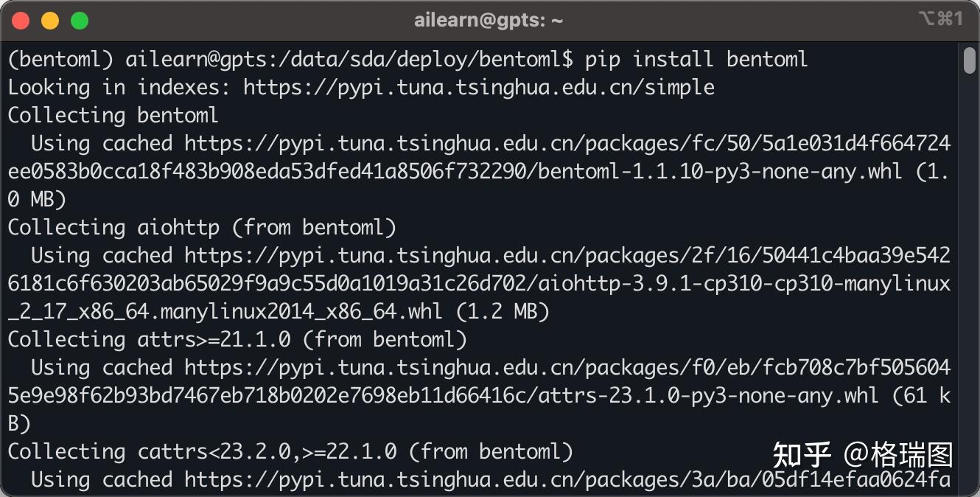Open the cached URL under Collecting aiohttp
Viewport: 980px width, 497px height.
pos(567,255)
